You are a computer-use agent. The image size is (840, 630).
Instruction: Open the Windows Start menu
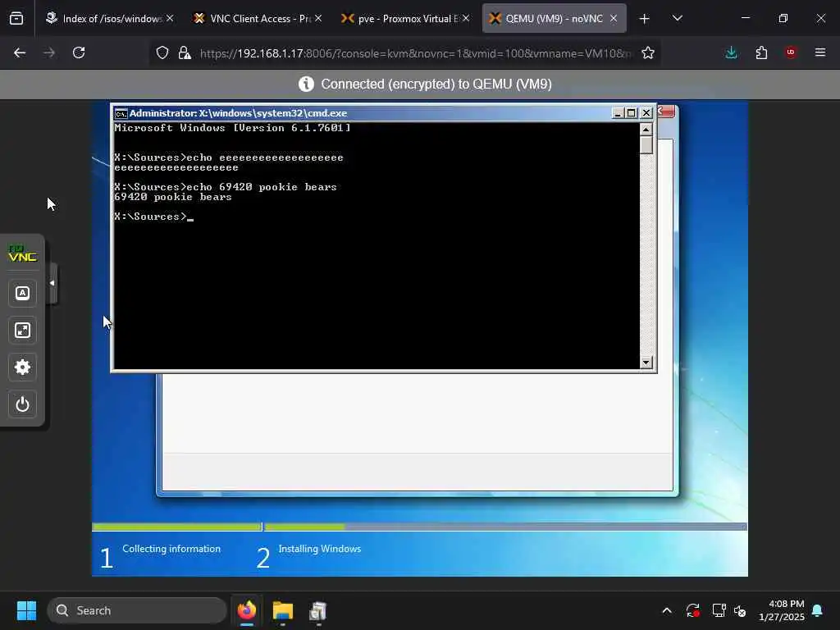26,610
